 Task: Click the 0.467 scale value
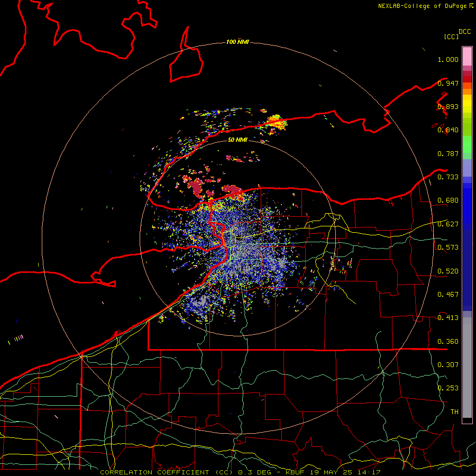point(448,295)
